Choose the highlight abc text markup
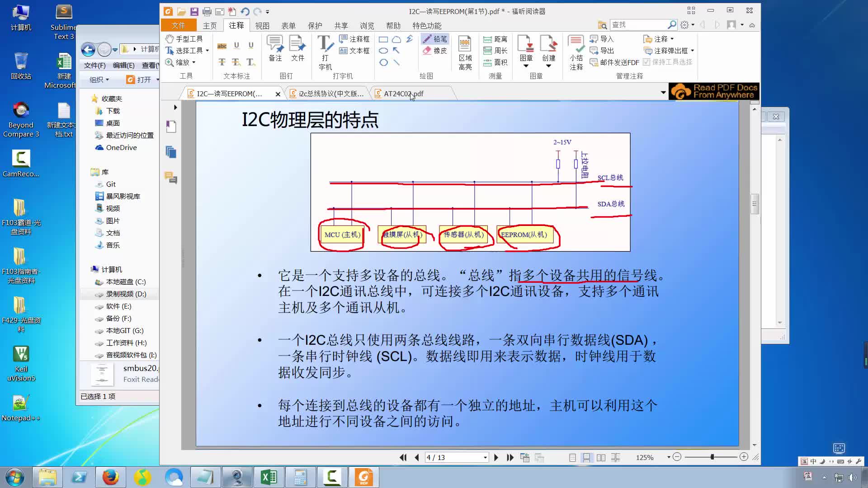Screen dimensions: 868x488 (222, 46)
